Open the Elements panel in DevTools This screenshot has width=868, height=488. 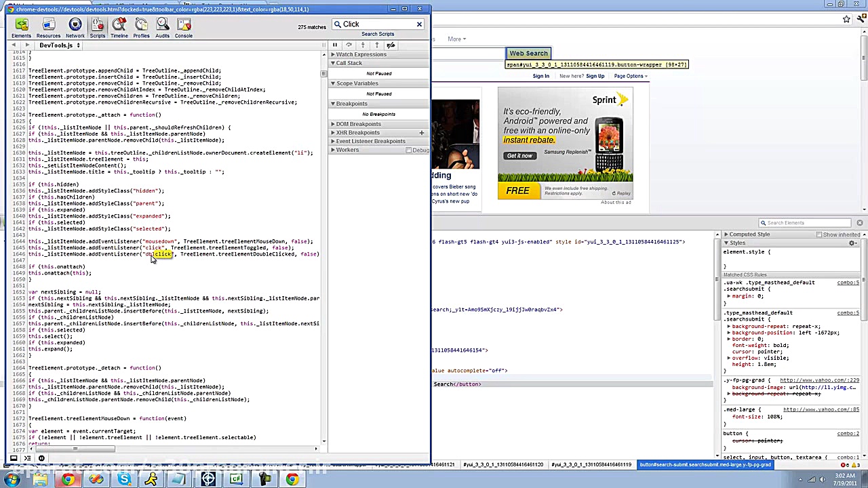tap(21, 27)
